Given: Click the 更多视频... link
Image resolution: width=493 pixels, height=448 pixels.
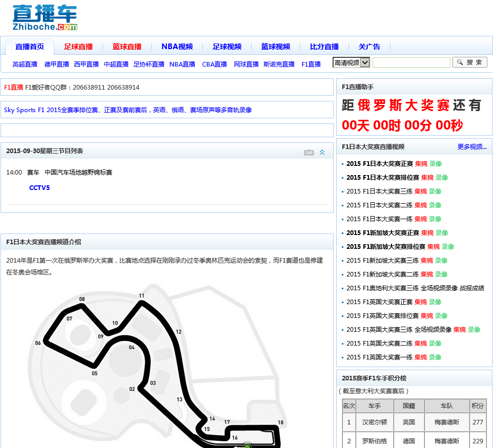Looking at the screenshot, I should coord(472,147).
